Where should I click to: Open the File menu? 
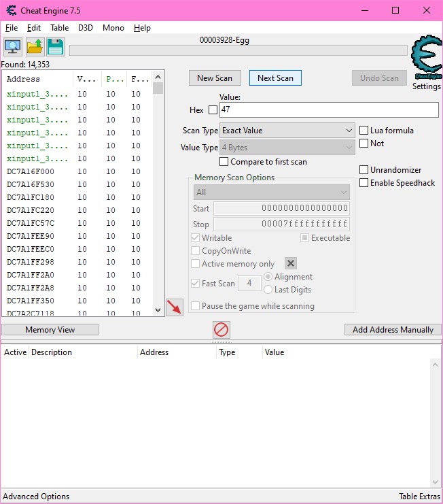point(12,28)
